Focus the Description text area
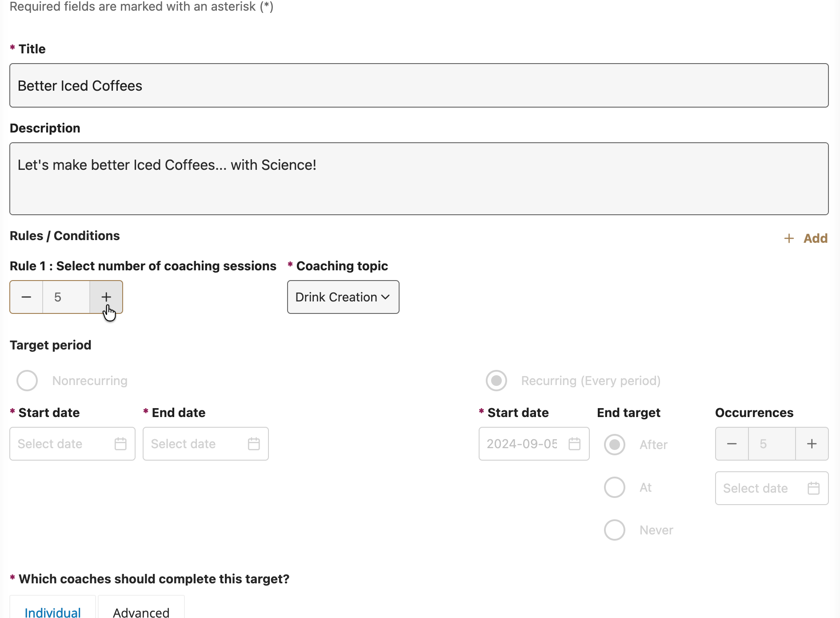This screenshot has height=618, width=840. pos(419,179)
